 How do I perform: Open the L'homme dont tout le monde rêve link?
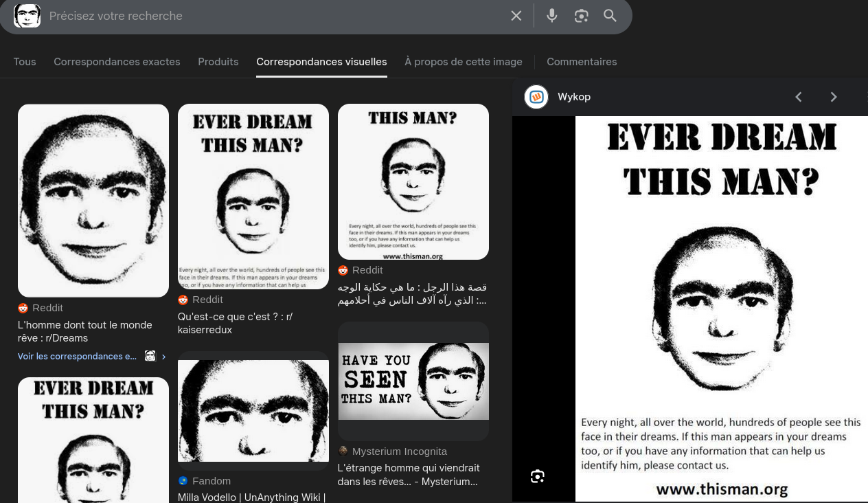pos(84,331)
